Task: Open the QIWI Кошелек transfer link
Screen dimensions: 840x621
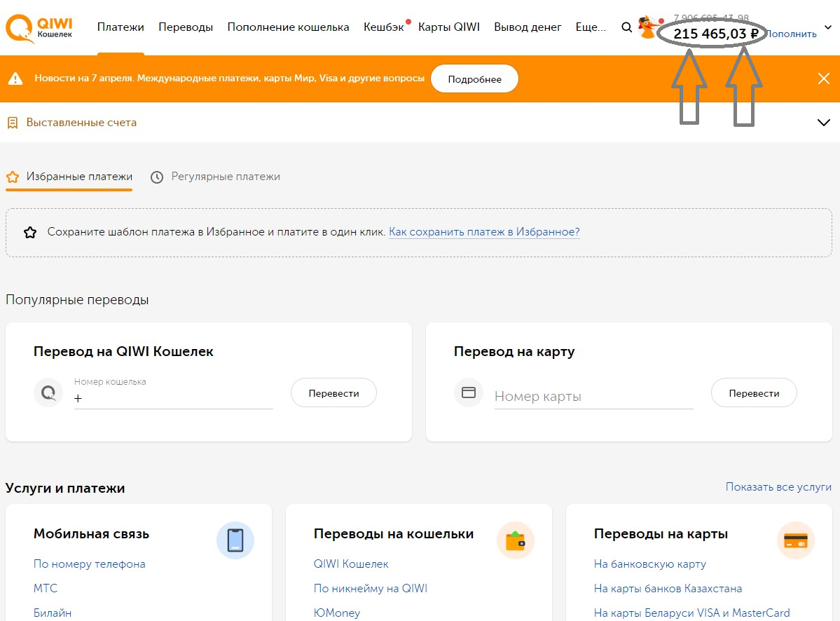Action: (x=351, y=564)
